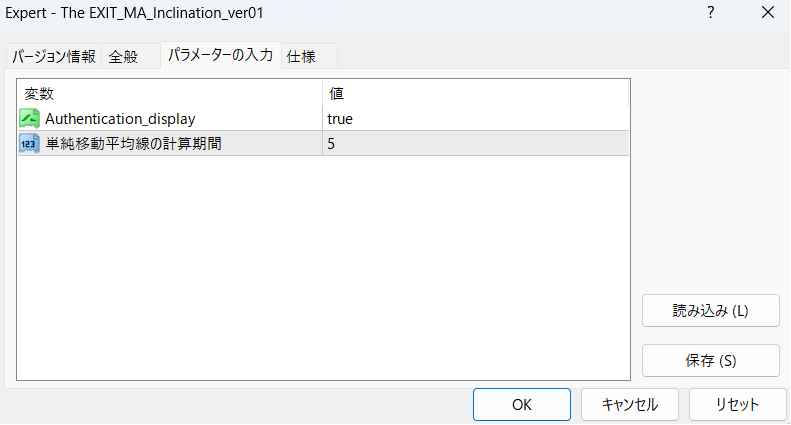Screen dimensions: 791x425
Task: Select the 単純移動平均線の計算期間 parameter row
Action: point(133,144)
